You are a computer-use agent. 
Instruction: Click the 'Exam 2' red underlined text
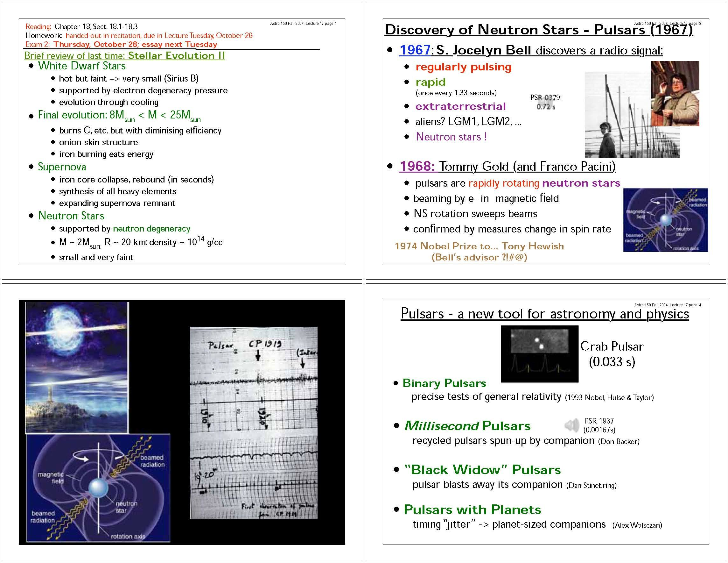pyautogui.click(x=37, y=44)
